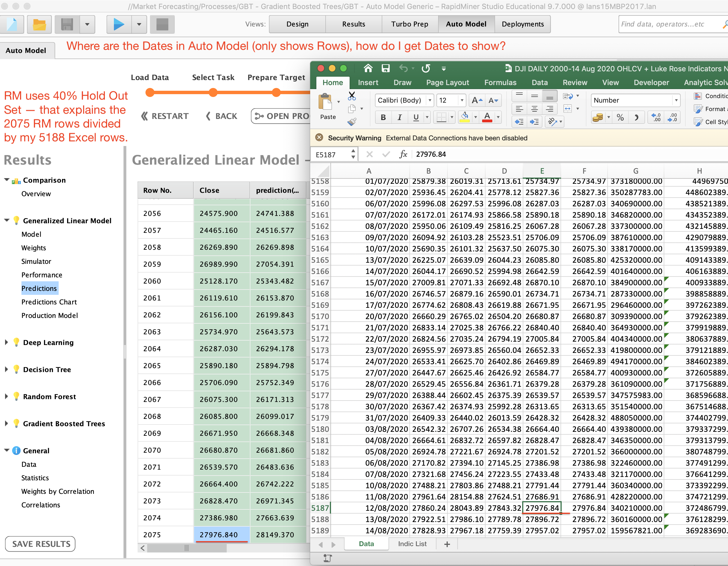
Task: Collapse the Generalized Linear Model tree node
Action: pos(7,220)
